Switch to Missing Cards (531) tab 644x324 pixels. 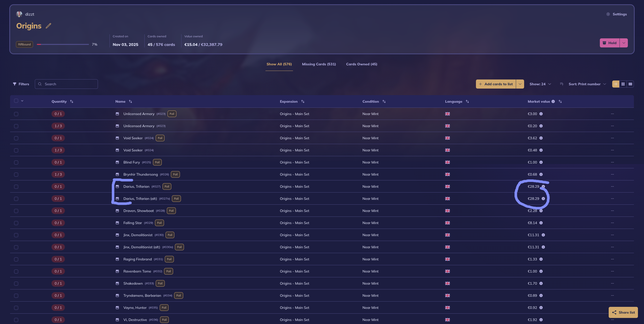(319, 64)
